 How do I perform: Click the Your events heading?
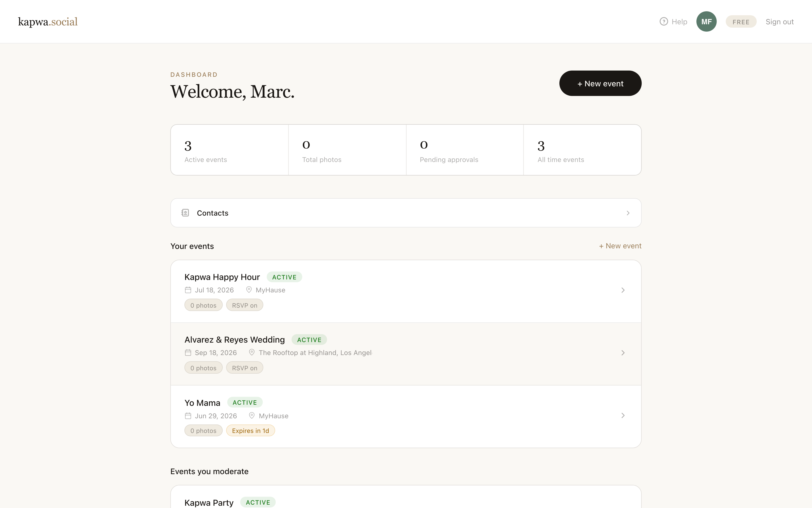click(192, 246)
